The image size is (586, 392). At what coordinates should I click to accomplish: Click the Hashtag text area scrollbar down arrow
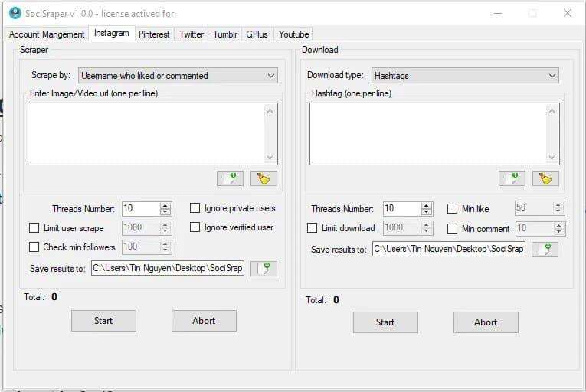point(552,157)
